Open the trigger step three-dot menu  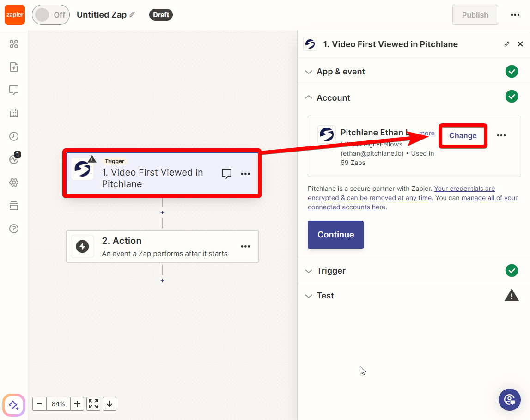tap(245, 174)
